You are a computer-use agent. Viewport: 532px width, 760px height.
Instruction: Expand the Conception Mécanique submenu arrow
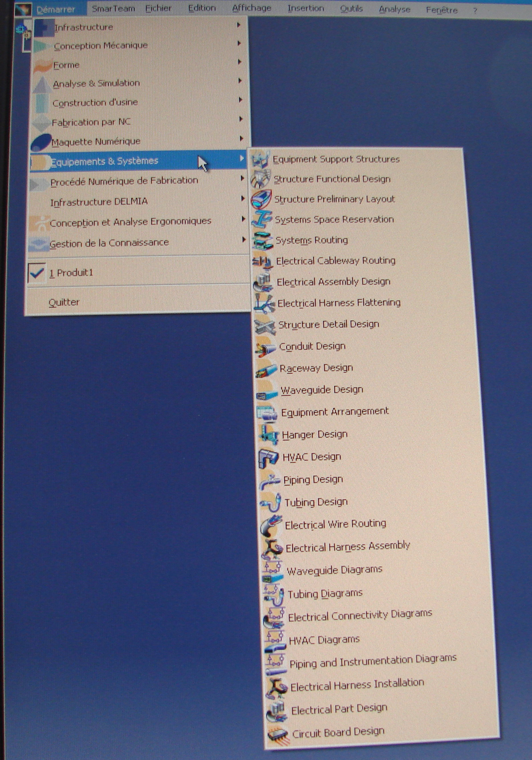pyautogui.click(x=239, y=43)
